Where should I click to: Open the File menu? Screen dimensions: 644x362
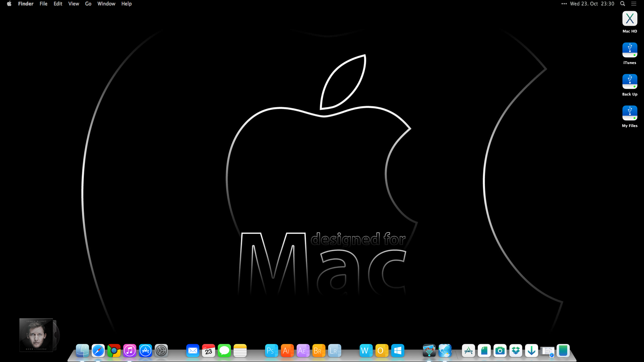[x=44, y=4]
